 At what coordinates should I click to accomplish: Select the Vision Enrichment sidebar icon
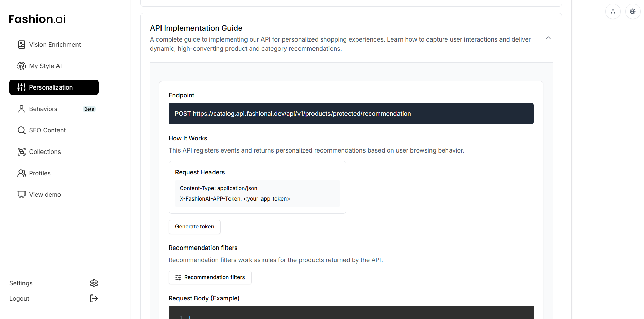tap(21, 44)
